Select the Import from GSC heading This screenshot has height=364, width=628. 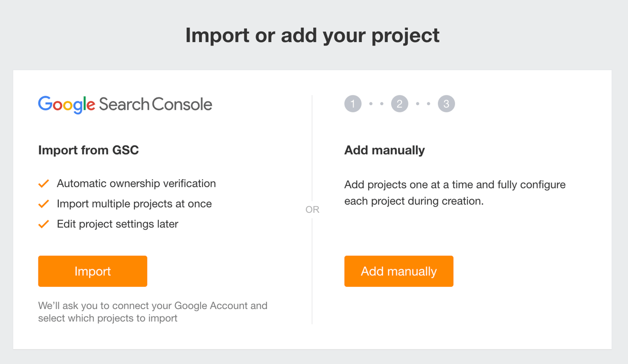(89, 150)
